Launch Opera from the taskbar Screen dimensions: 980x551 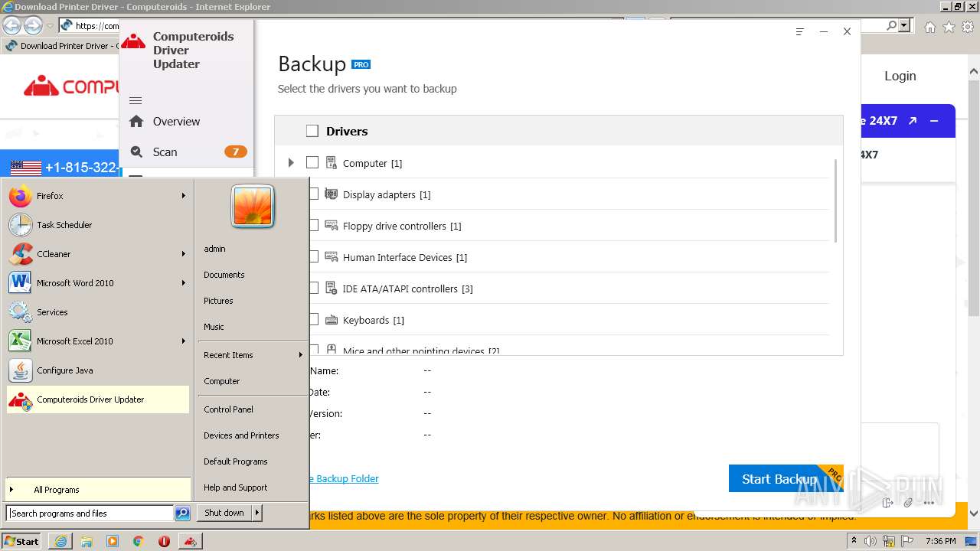[x=164, y=541]
